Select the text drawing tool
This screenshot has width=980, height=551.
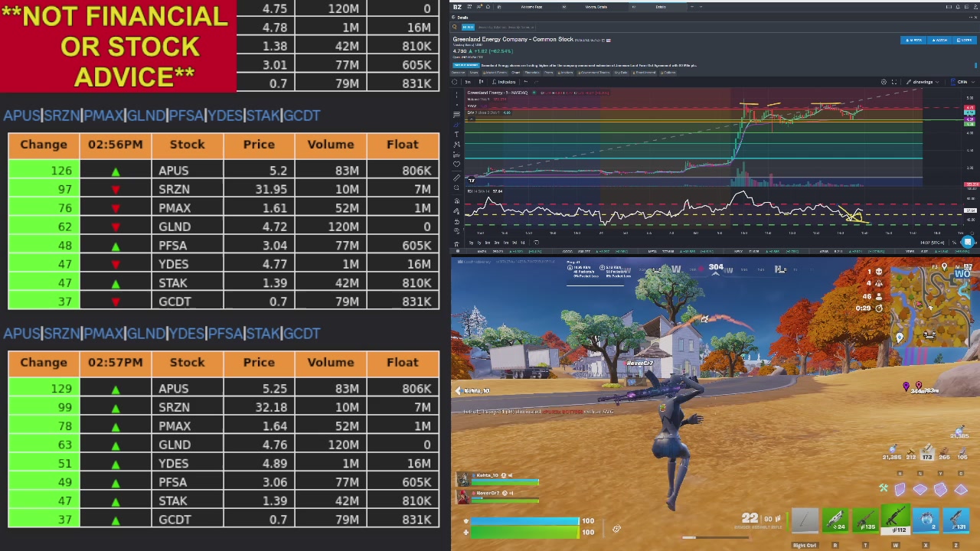click(x=457, y=134)
